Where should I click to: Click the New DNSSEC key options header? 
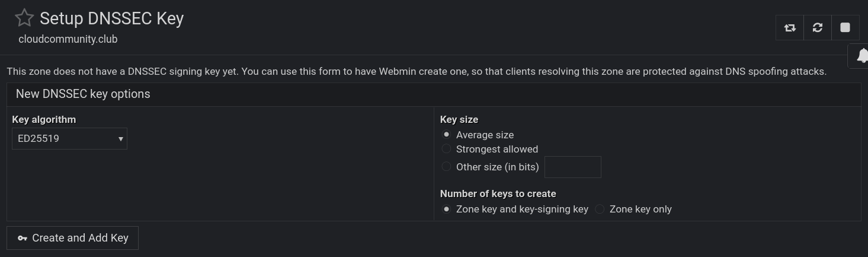click(83, 94)
